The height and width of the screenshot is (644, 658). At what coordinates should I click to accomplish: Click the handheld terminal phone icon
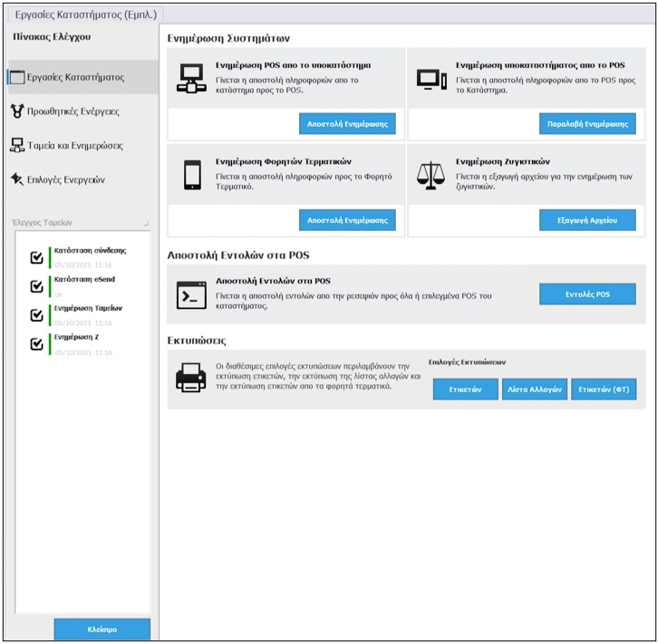tap(191, 175)
